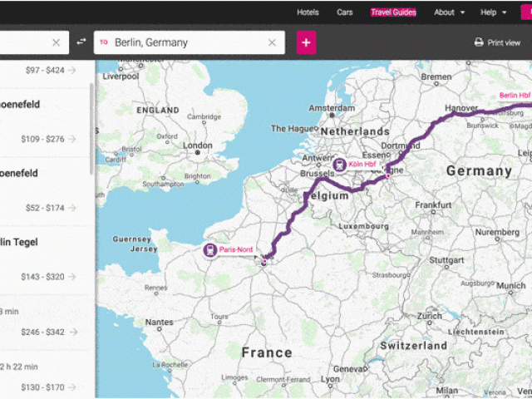Click the Berlin Hbf map label
Image resolution: width=532 pixels, height=399 pixels.
[x=514, y=96]
